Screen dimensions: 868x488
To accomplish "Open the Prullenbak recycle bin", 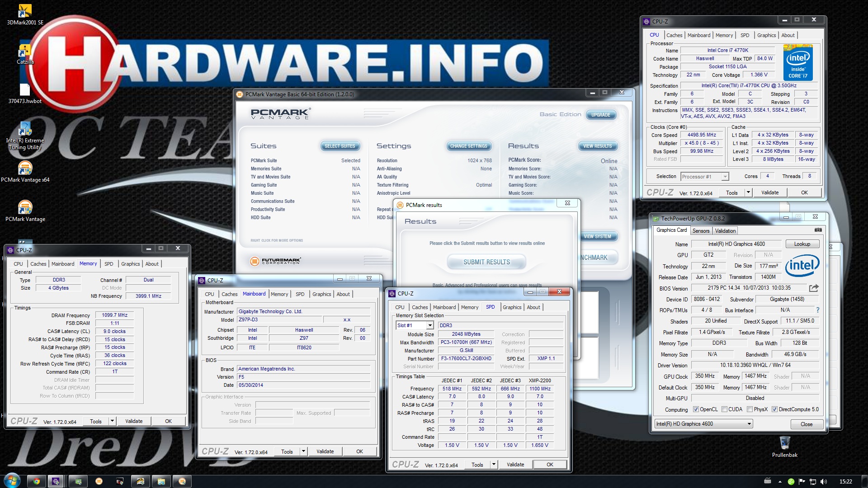I will point(785,446).
